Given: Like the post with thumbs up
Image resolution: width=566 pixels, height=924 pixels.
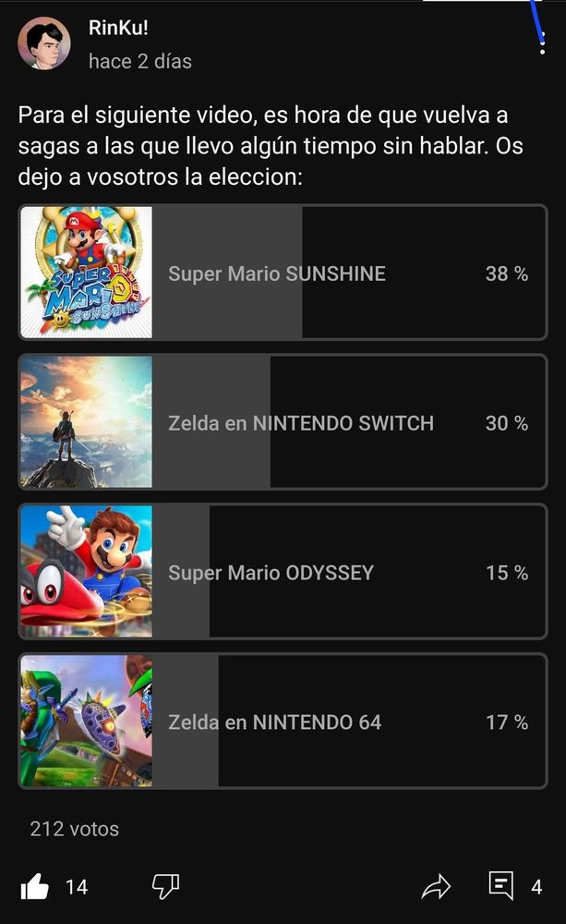Looking at the screenshot, I should click(34, 887).
